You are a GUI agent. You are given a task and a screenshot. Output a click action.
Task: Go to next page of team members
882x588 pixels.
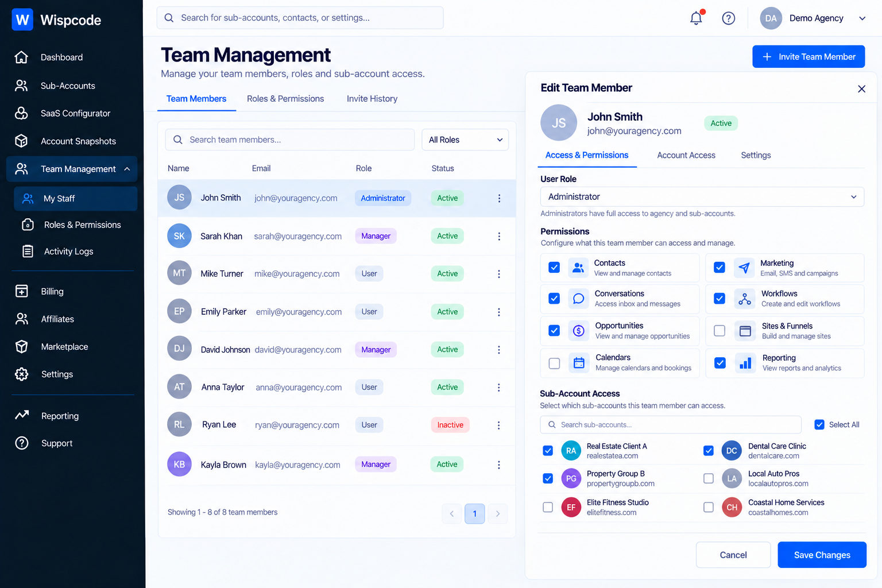tap(498, 514)
